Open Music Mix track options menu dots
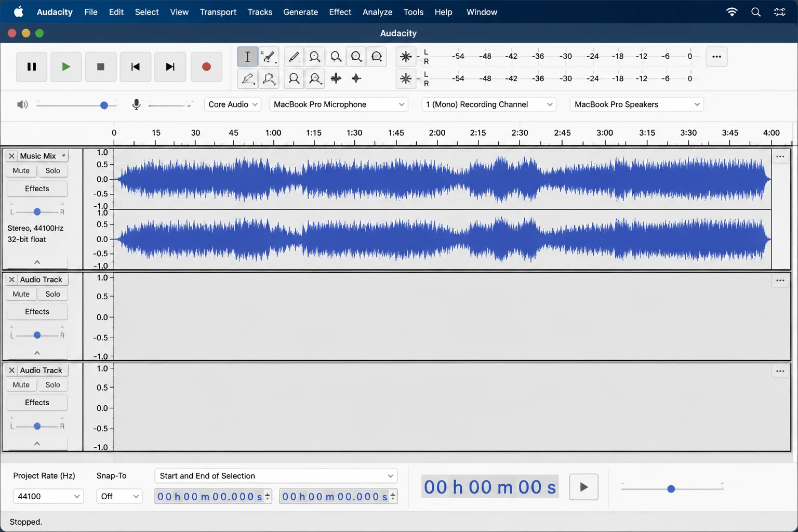 (780, 156)
